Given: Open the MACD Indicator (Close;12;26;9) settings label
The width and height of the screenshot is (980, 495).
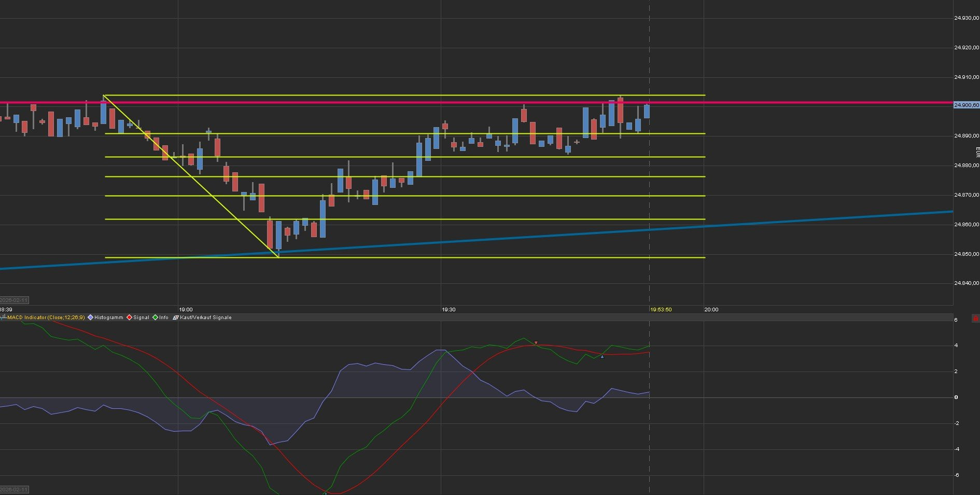Looking at the screenshot, I should coord(46,318).
